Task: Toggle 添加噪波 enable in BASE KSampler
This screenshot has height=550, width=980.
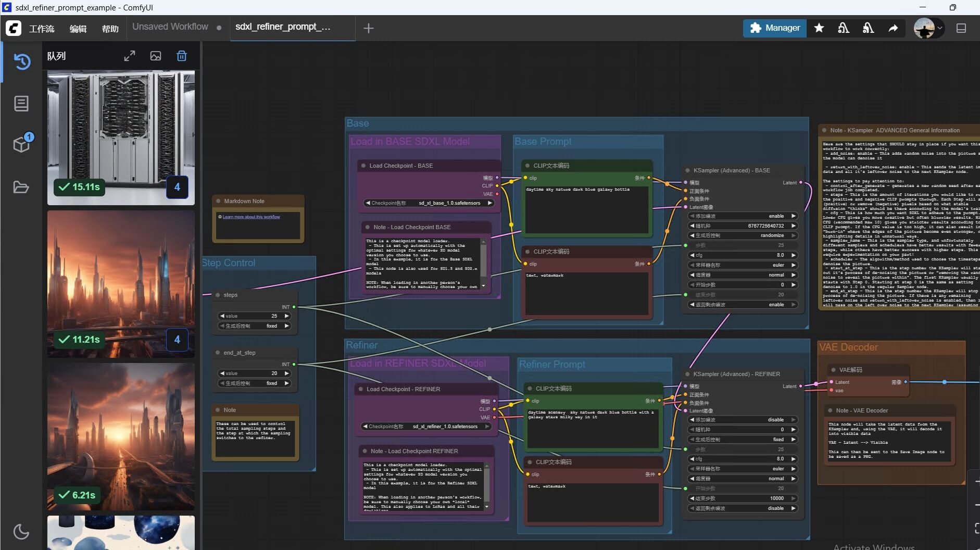Action: [x=743, y=216]
